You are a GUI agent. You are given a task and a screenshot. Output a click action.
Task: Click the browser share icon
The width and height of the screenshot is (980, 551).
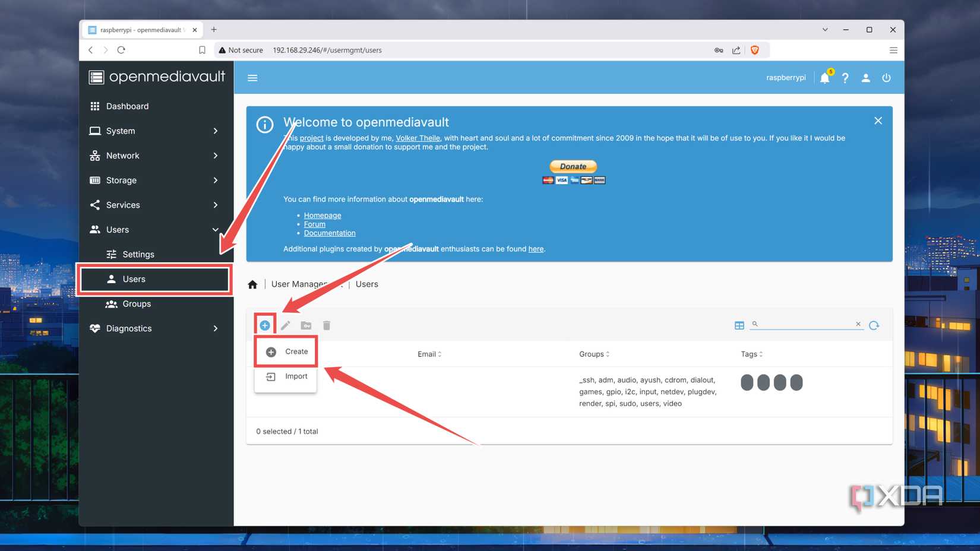click(736, 50)
